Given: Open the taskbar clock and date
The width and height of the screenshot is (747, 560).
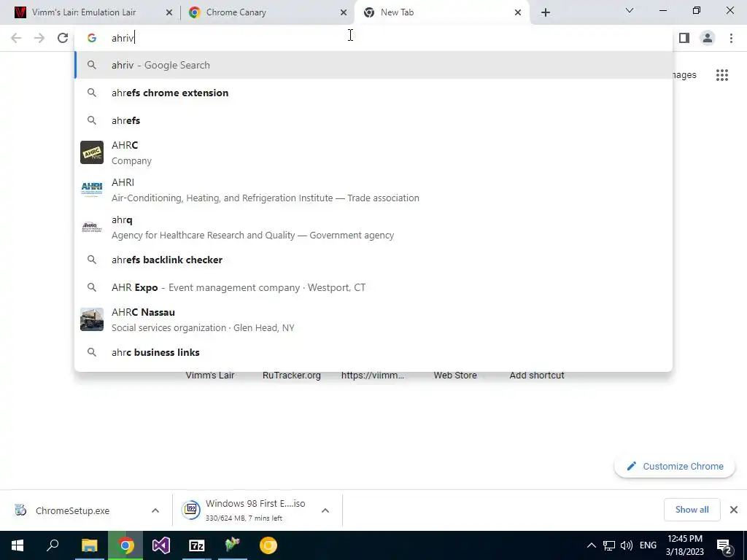Looking at the screenshot, I should pos(684,545).
